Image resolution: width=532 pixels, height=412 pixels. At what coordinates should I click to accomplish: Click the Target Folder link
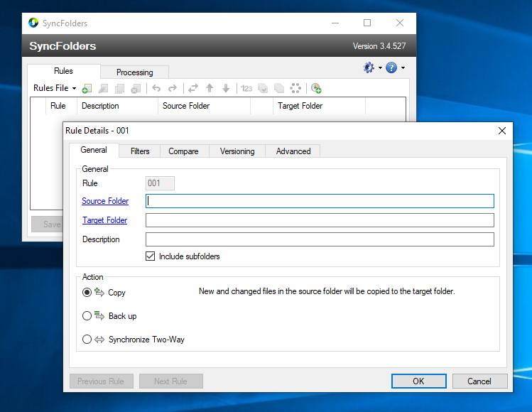(x=105, y=220)
